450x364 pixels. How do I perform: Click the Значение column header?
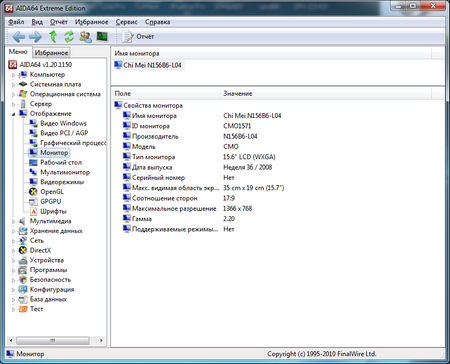click(326, 94)
